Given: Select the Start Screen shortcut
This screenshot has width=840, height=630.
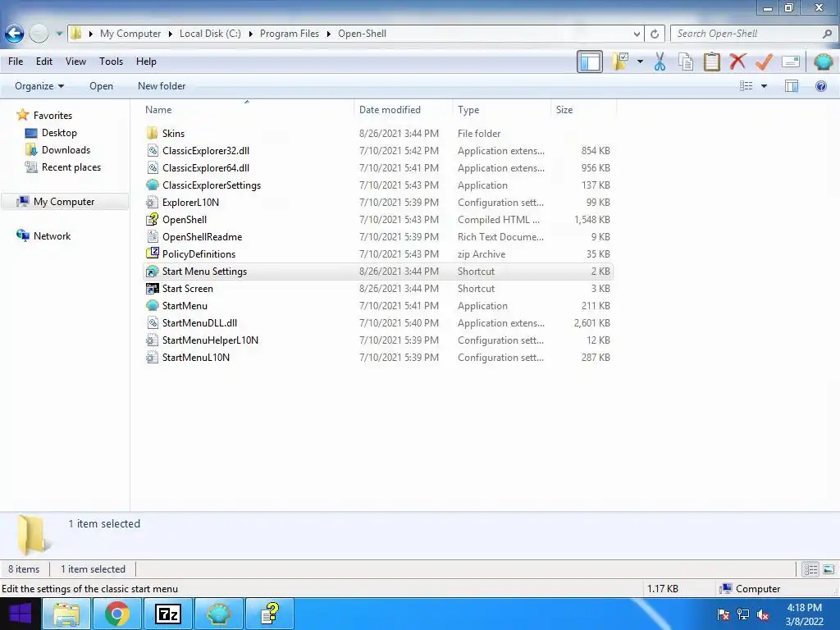Looking at the screenshot, I should (x=377, y=289).
